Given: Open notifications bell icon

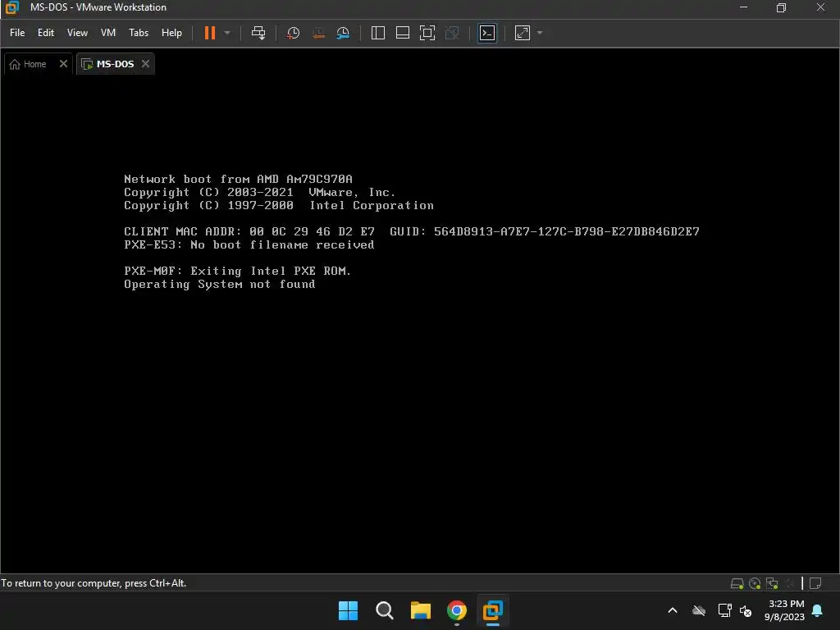Looking at the screenshot, I should (x=817, y=610).
